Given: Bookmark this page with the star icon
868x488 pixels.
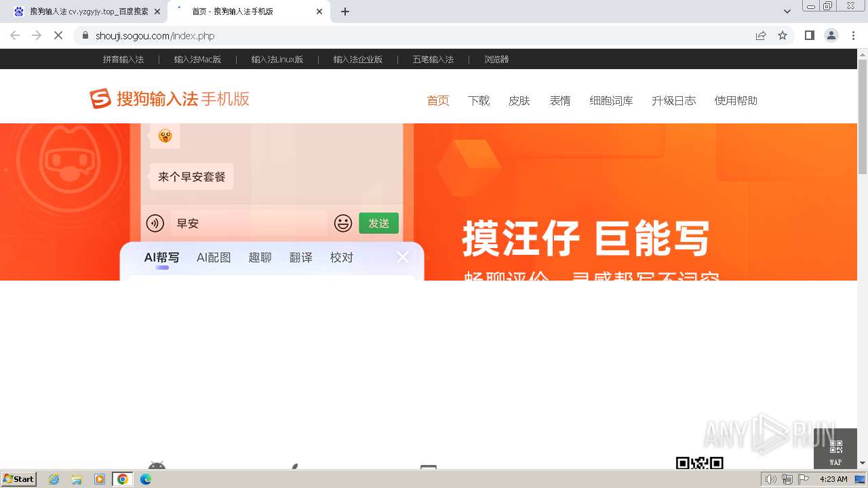Looking at the screenshot, I should 783,35.
